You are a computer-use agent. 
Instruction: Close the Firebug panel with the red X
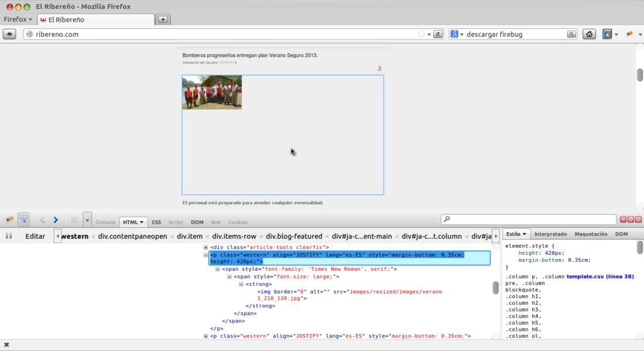(638, 220)
